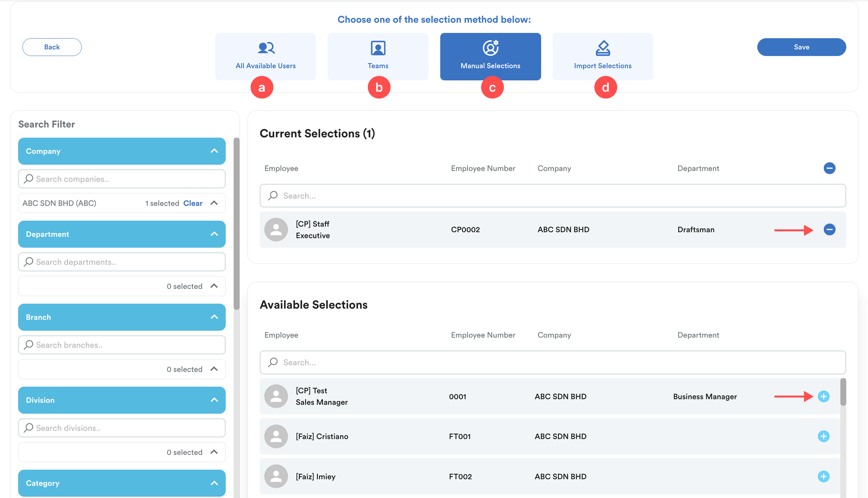
Task: Collapse the Department filter section
Action: [214, 234]
